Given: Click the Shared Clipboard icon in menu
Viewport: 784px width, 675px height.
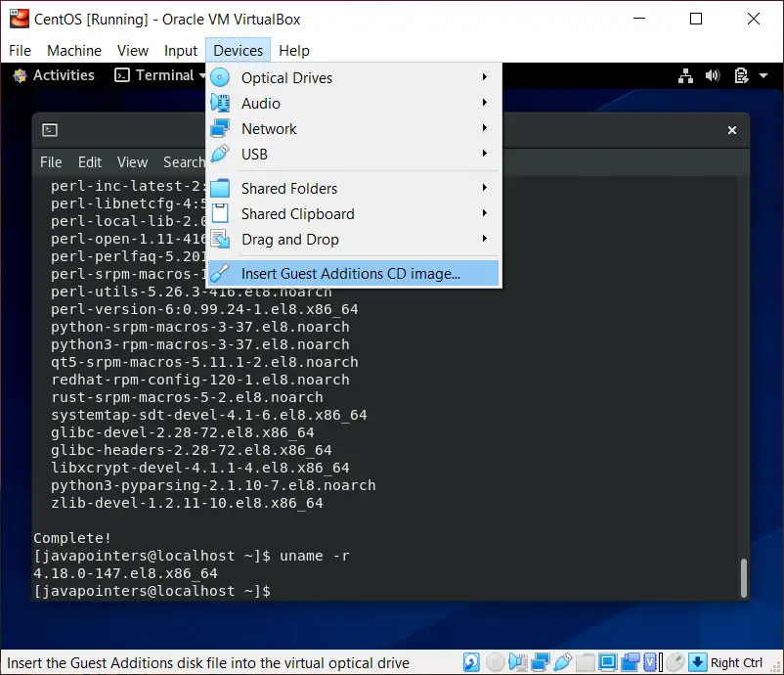Looking at the screenshot, I should click(220, 213).
